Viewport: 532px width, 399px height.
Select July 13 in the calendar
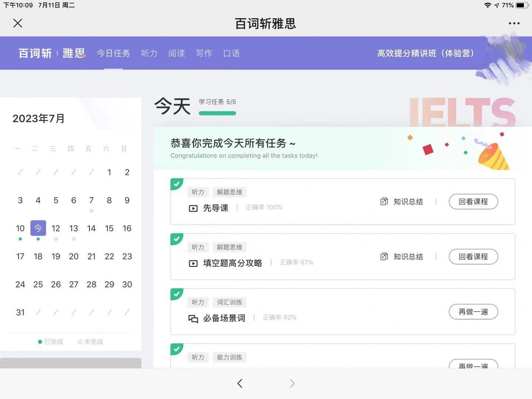pyautogui.click(x=74, y=228)
